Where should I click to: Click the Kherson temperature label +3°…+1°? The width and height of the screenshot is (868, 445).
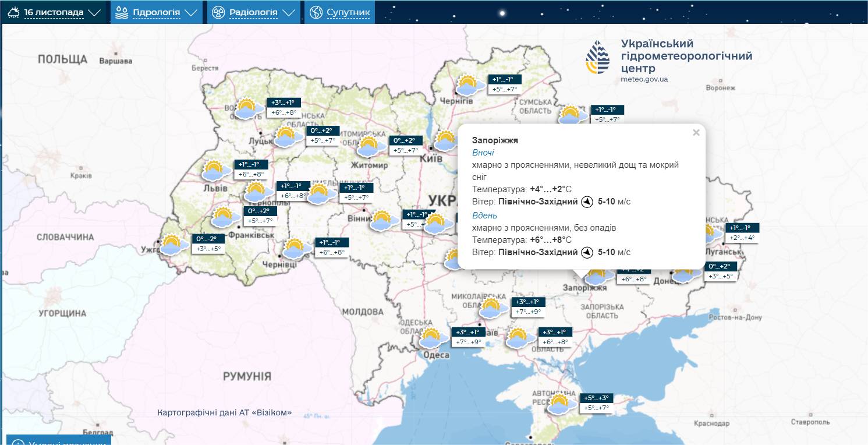pyautogui.click(x=556, y=332)
